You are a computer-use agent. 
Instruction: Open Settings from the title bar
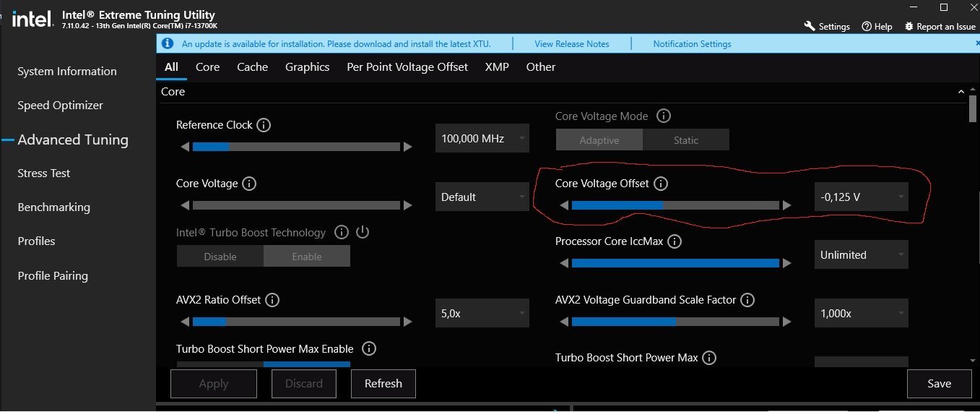pyautogui.click(x=827, y=26)
